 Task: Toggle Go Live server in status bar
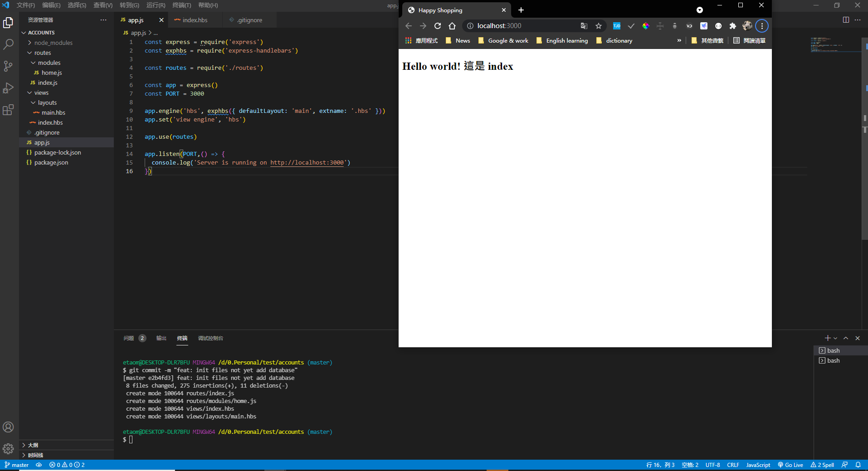pos(790,465)
